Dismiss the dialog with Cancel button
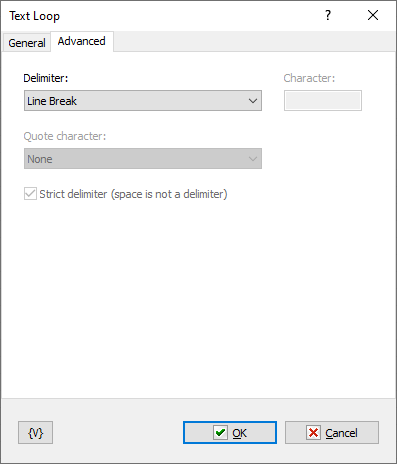The height and width of the screenshot is (464, 397). click(332, 433)
